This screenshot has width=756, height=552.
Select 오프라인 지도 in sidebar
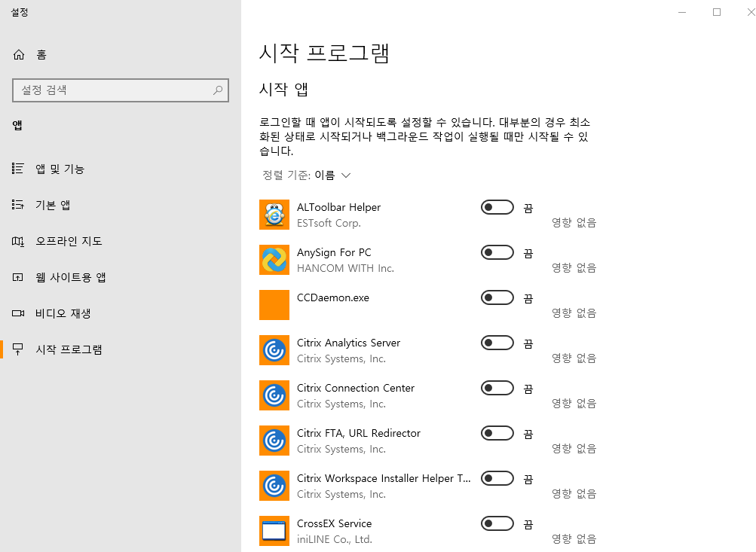(x=121, y=241)
